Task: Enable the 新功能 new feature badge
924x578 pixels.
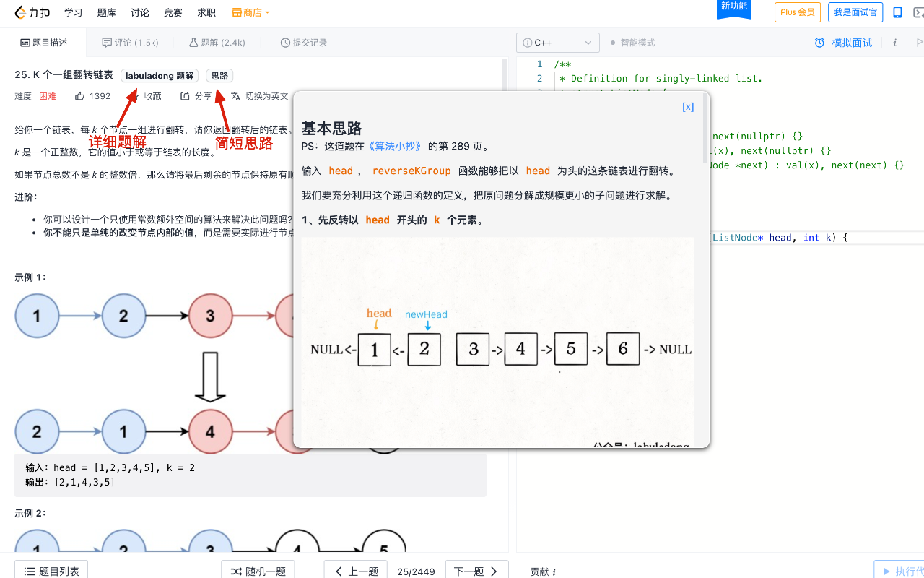Action: click(x=734, y=6)
